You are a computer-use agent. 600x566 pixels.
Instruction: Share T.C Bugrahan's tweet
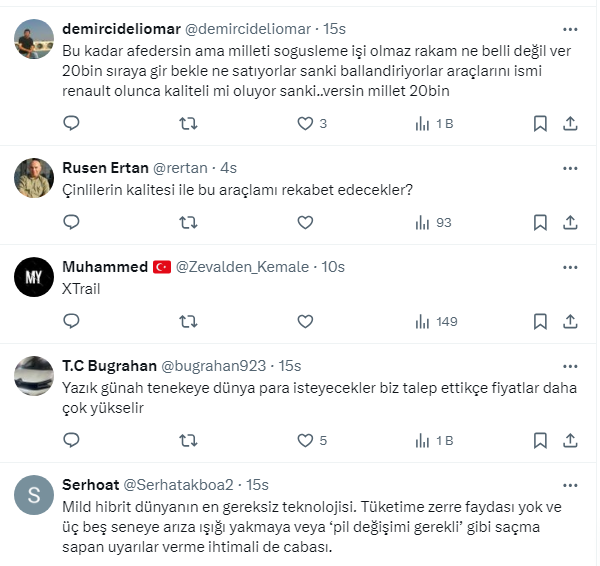coord(570,440)
